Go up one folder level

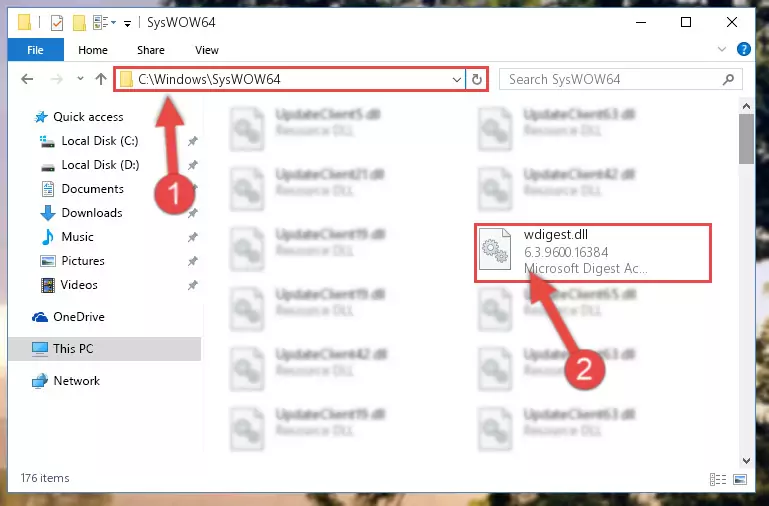(x=101, y=79)
